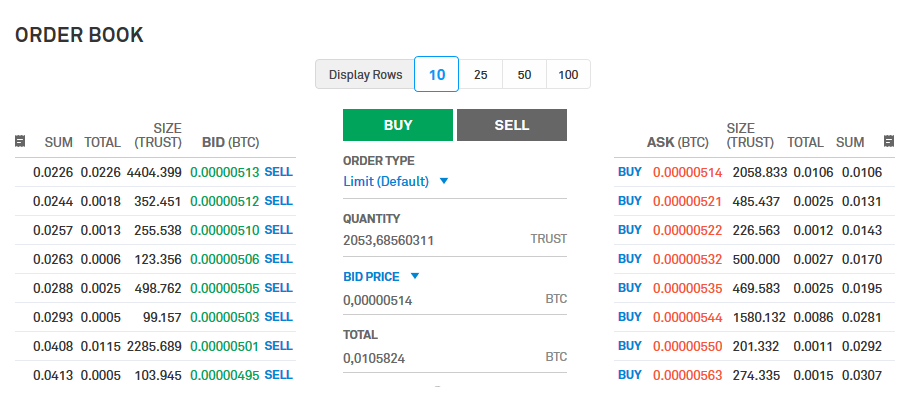The height and width of the screenshot is (400, 912).
Task: Set display rows to 25
Action: coord(481,75)
